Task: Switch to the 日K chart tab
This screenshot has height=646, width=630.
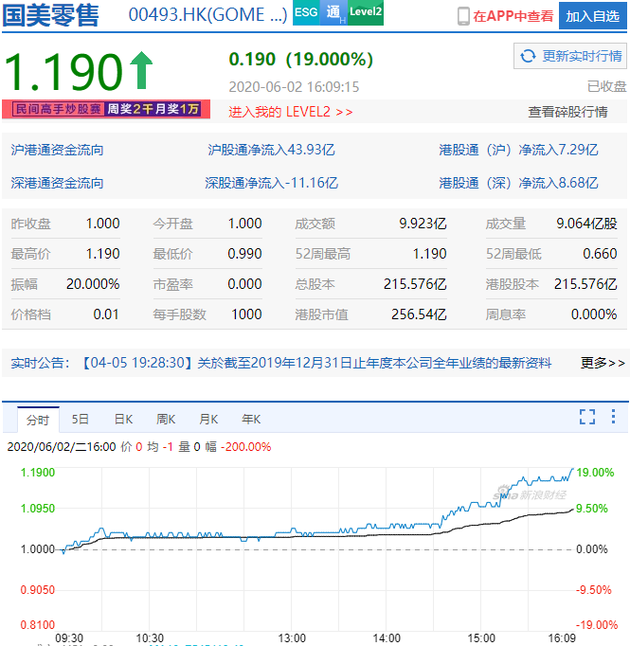Action: [123, 419]
